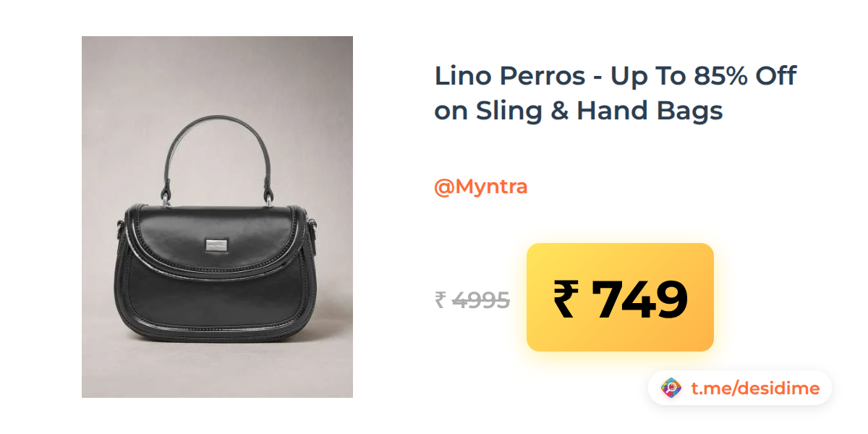Open the @Myntra store link
Viewport: 868px width, 434px height.
(480, 187)
